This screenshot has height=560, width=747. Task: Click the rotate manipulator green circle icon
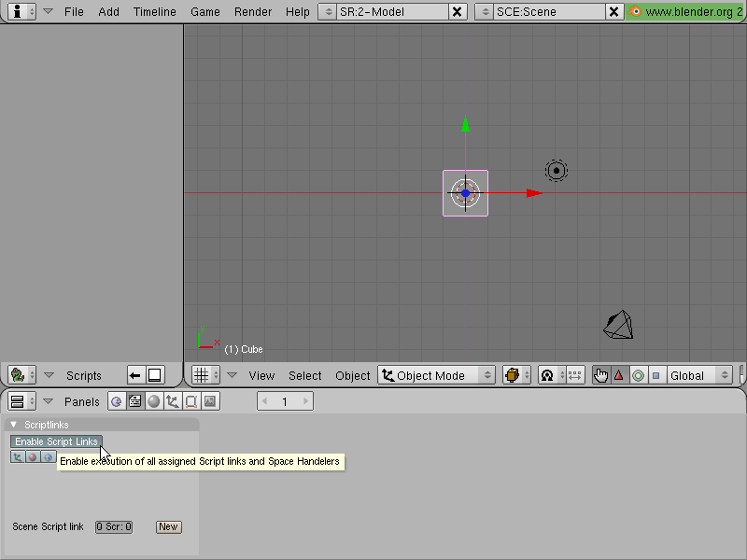(x=638, y=376)
